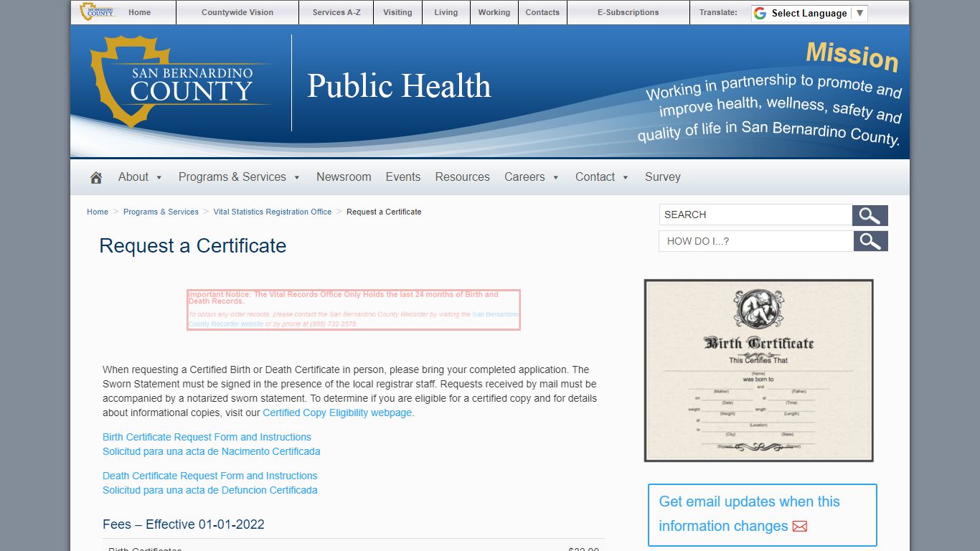Viewport: 980px width, 551px height.
Task: Open Birth Certificate Request Form and Instructions
Action: click(x=207, y=437)
